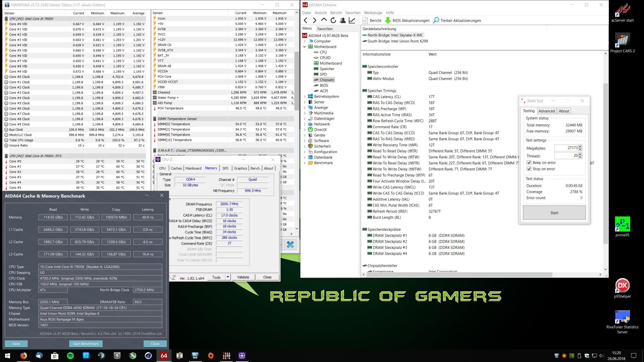The height and width of the screenshot is (362, 644).
Task: Open the About tab in RAM Test
Action: click(564, 111)
